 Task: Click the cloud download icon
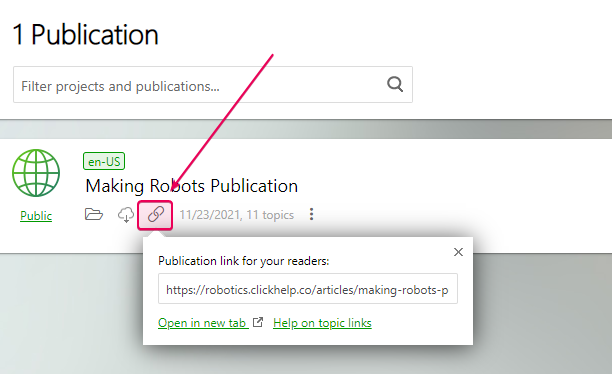click(x=126, y=215)
